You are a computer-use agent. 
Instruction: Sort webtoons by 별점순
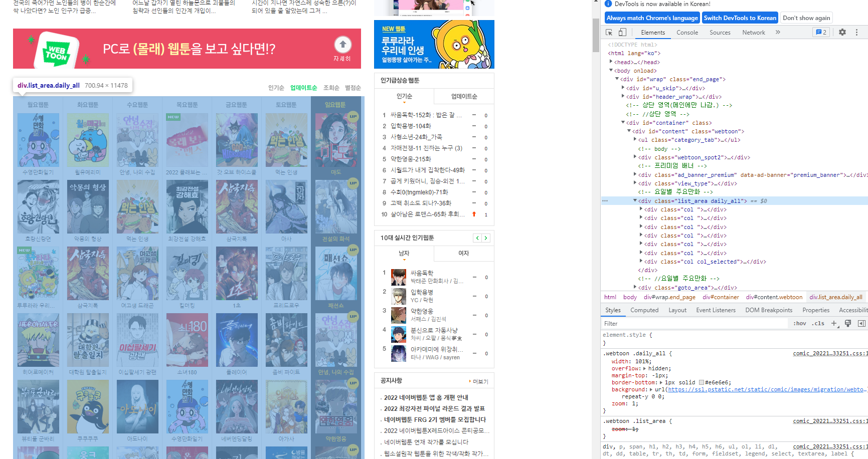pos(353,88)
